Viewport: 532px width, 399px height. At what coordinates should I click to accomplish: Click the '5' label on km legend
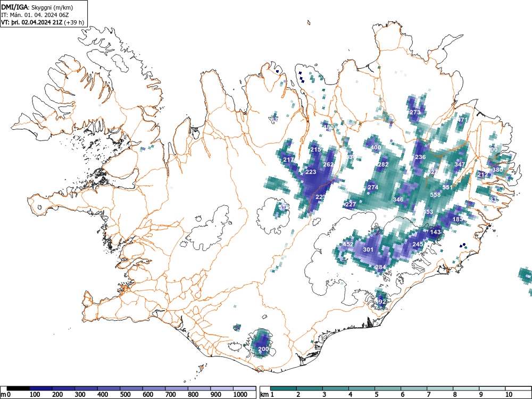tap(377, 395)
